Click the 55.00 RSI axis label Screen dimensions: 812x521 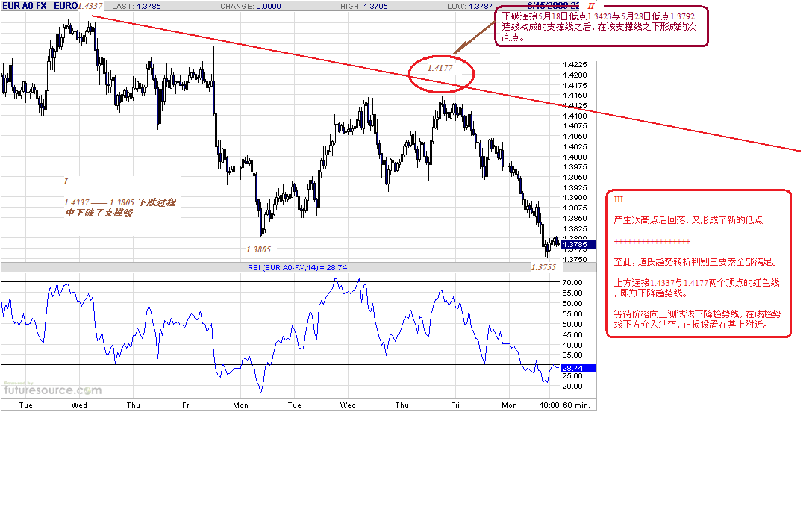pyautogui.click(x=572, y=313)
